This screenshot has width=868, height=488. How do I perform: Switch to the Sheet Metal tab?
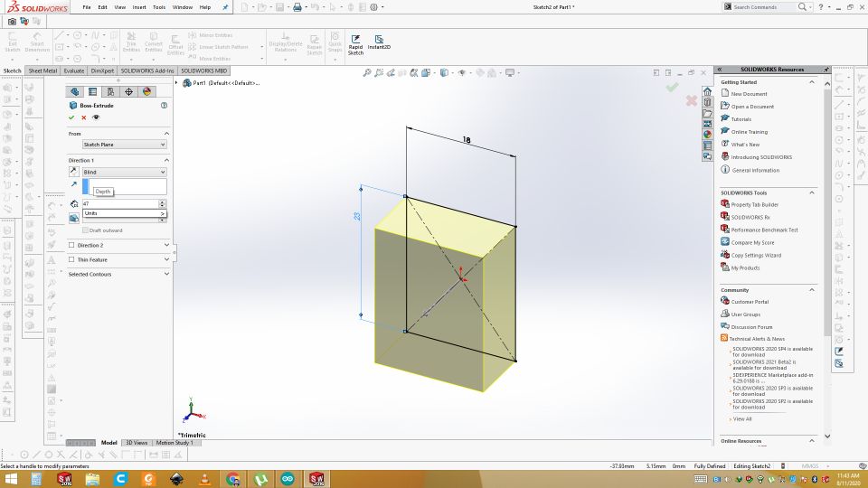click(42, 70)
